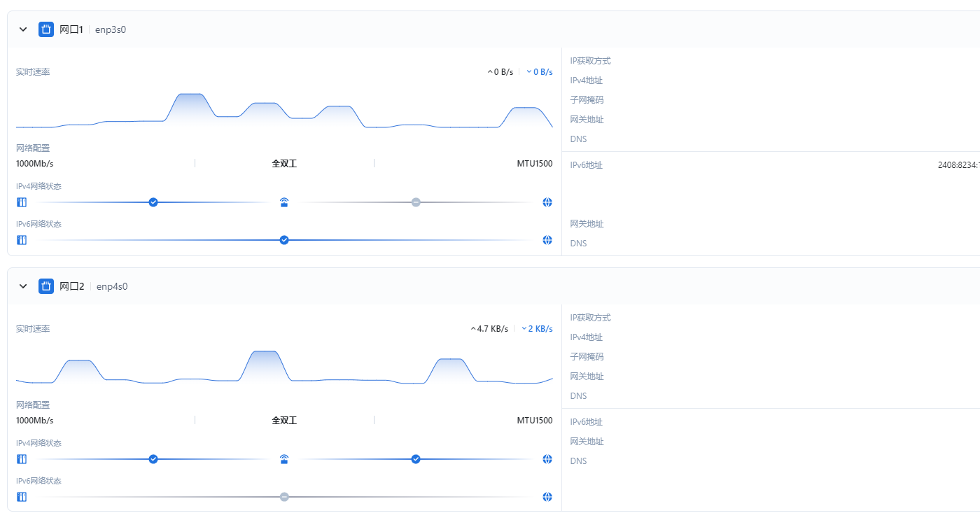Image resolution: width=980 pixels, height=520 pixels.
Task: Click the 网口2 real-time speed chart
Action: pos(284,367)
